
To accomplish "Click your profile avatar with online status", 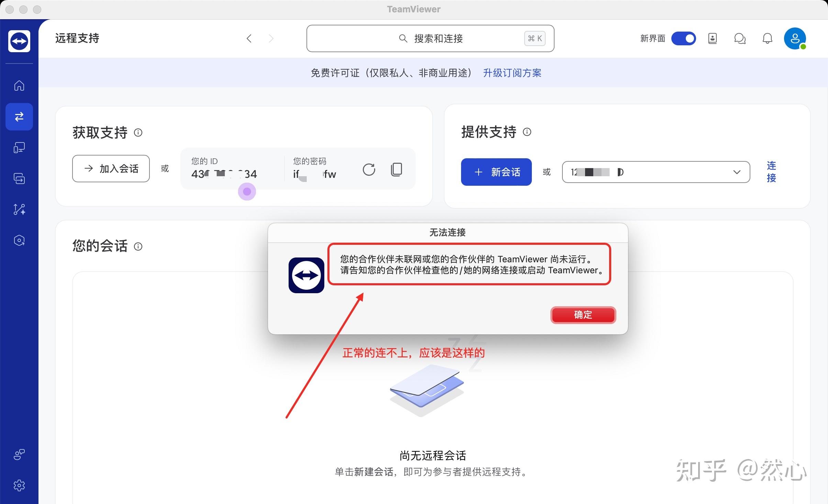I will click(x=796, y=38).
